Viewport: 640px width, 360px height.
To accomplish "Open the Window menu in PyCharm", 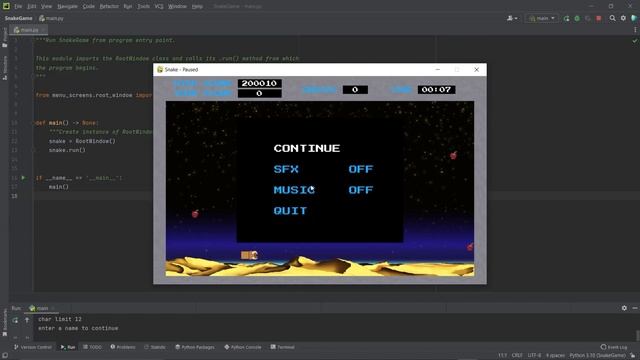I will [178, 7].
